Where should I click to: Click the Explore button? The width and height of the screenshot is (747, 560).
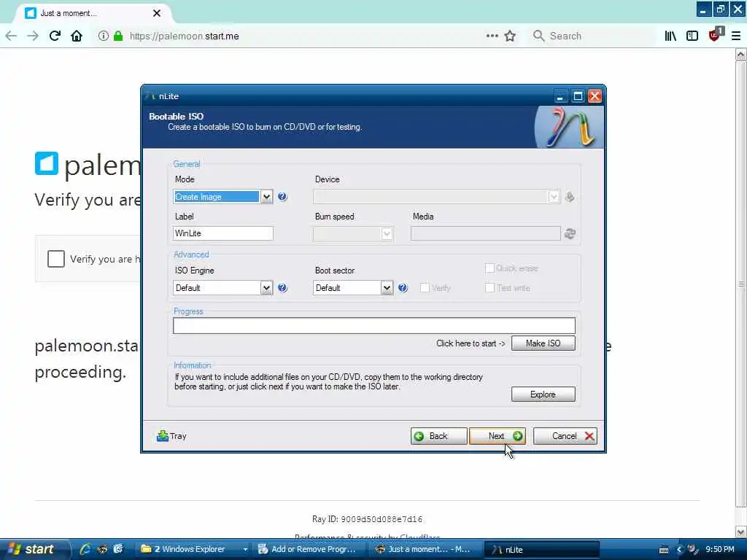(x=543, y=394)
